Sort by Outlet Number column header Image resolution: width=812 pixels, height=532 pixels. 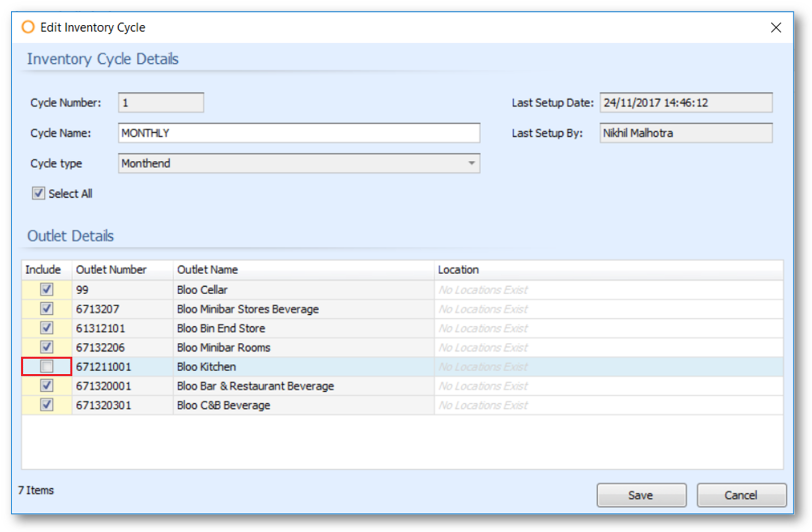tap(111, 270)
